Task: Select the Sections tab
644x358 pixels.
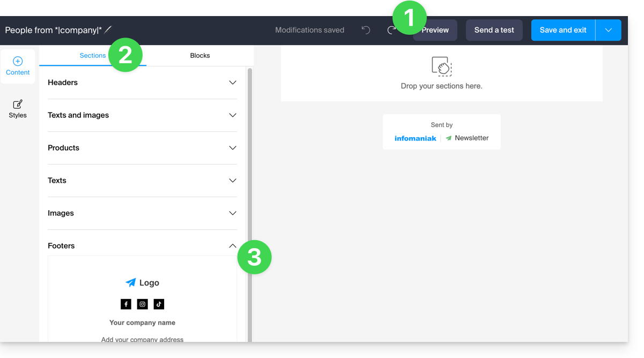Action: coord(93,56)
